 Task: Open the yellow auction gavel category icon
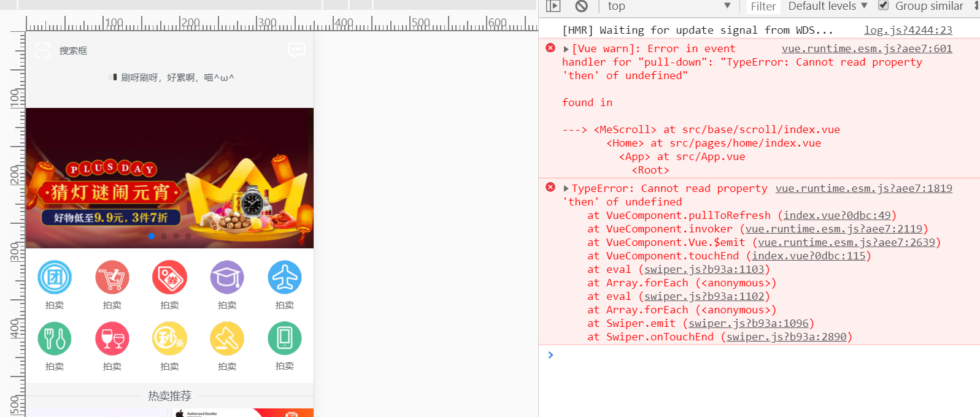[227, 339]
